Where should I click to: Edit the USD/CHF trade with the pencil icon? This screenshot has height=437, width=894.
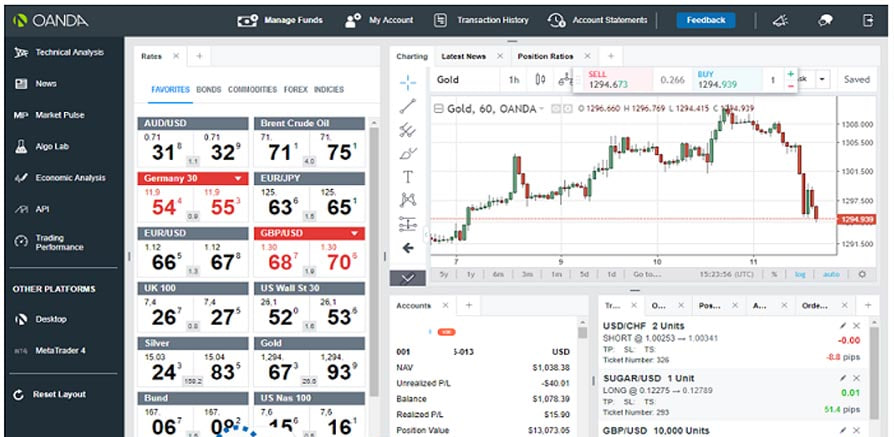click(843, 326)
